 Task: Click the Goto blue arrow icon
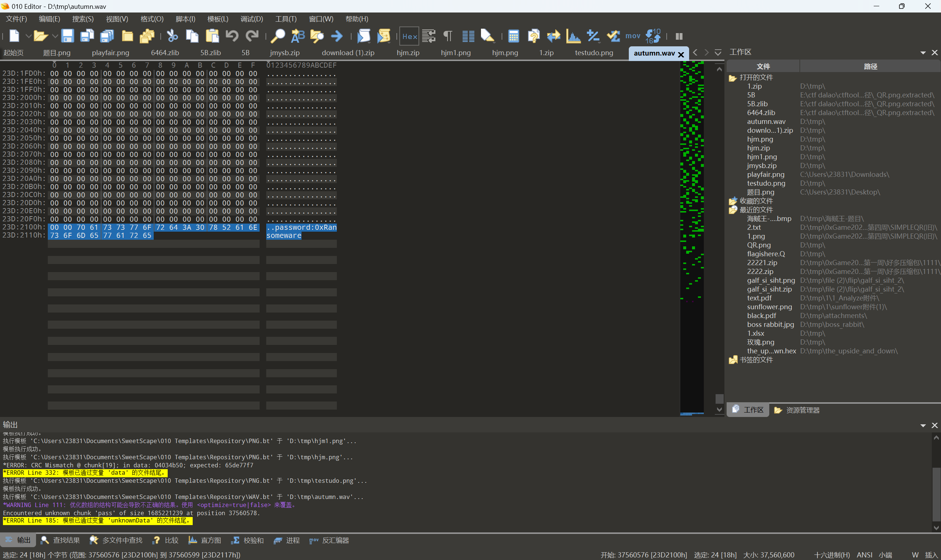click(x=336, y=36)
